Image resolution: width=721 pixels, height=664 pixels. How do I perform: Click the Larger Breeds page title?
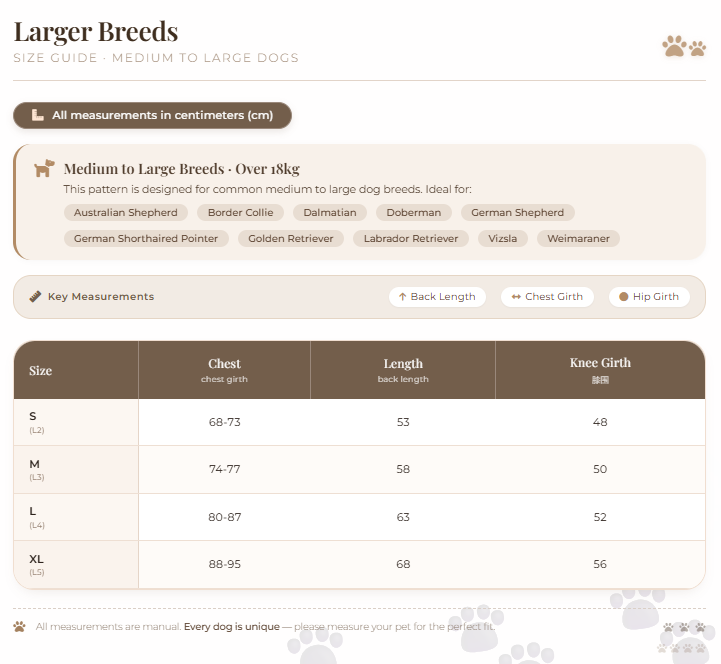tap(96, 32)
